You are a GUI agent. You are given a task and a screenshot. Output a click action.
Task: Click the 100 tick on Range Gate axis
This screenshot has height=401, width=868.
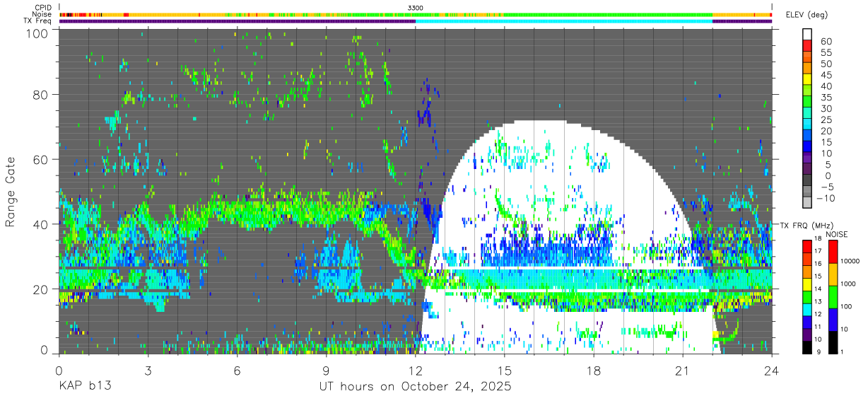click(x=39, y=33)
